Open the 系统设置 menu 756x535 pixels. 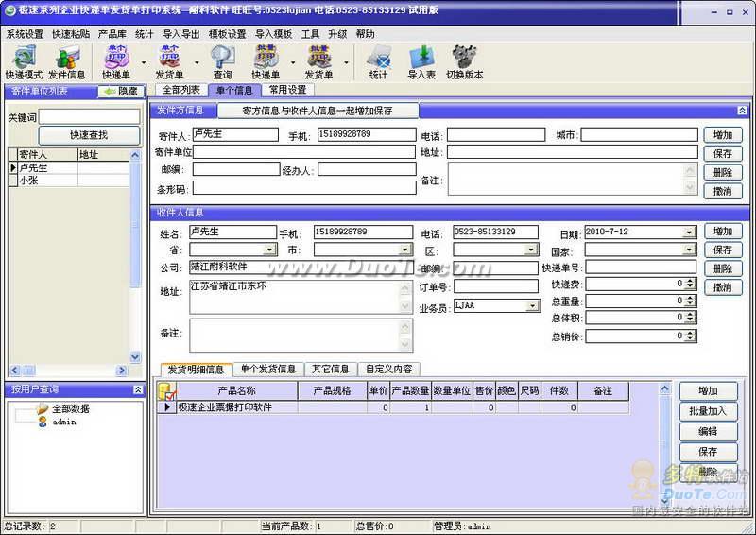[x=25, y=34]
